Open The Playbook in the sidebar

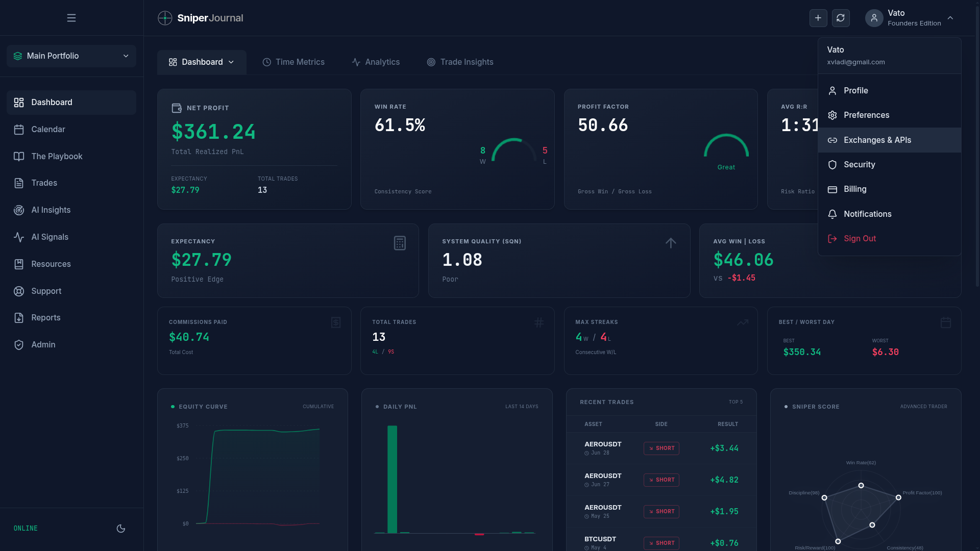[x=71, y=157]
